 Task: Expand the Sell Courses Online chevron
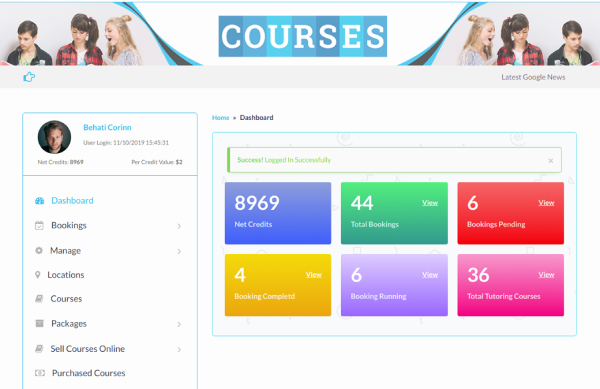pyautogui.click(x=179, y=350)
